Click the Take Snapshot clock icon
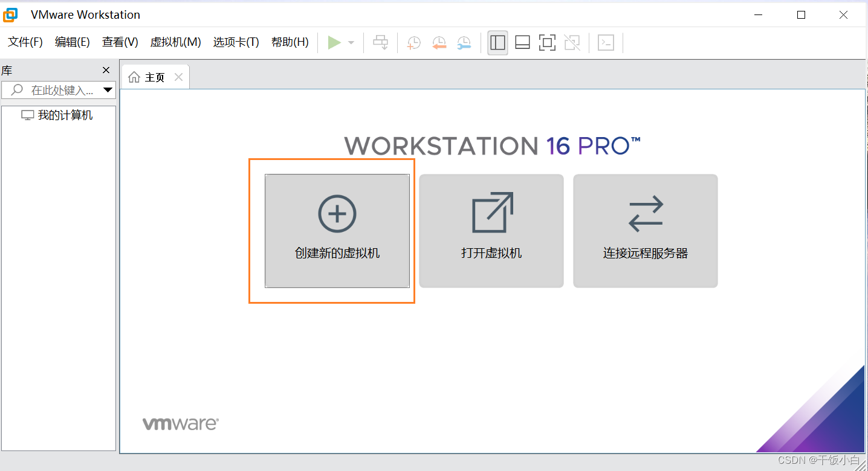The height and width of the screenshot is (471, 868). (x=414, y=42)
